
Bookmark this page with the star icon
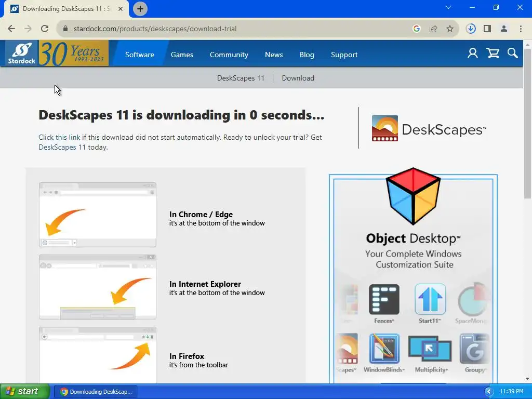[x=450, y=29]
